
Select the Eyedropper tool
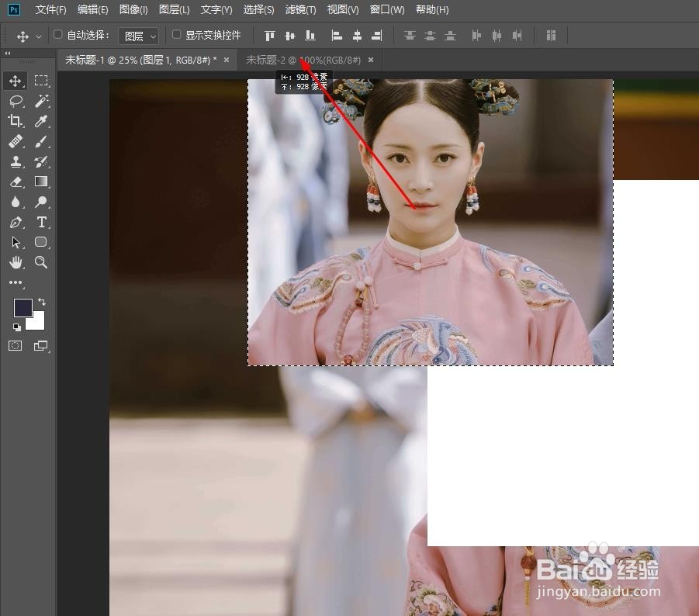[41, 121]
